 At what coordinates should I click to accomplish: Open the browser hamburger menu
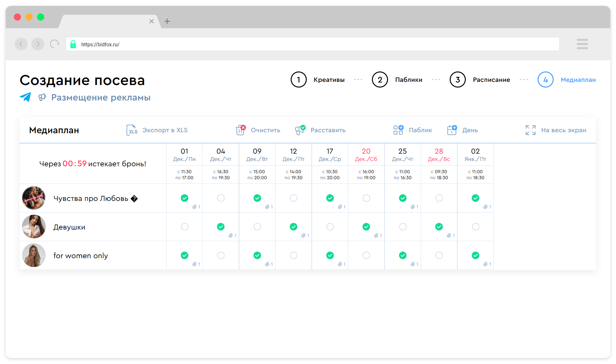tap(582, 44)
